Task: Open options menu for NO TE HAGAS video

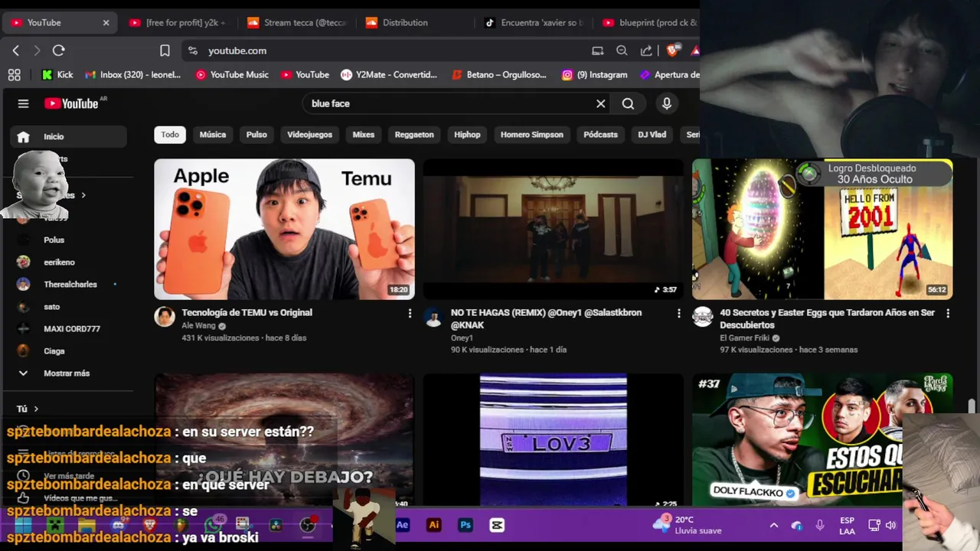Action: tap(678, 313)
